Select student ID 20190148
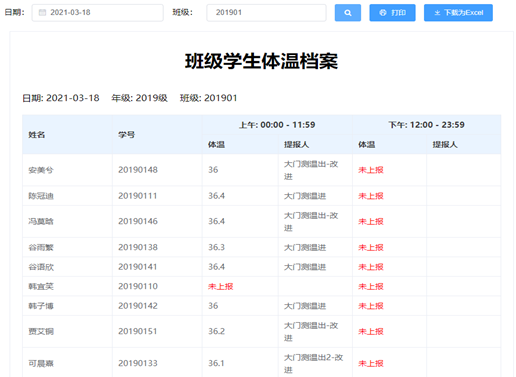This screenshot has width=516, height=377. coord(138,170)
